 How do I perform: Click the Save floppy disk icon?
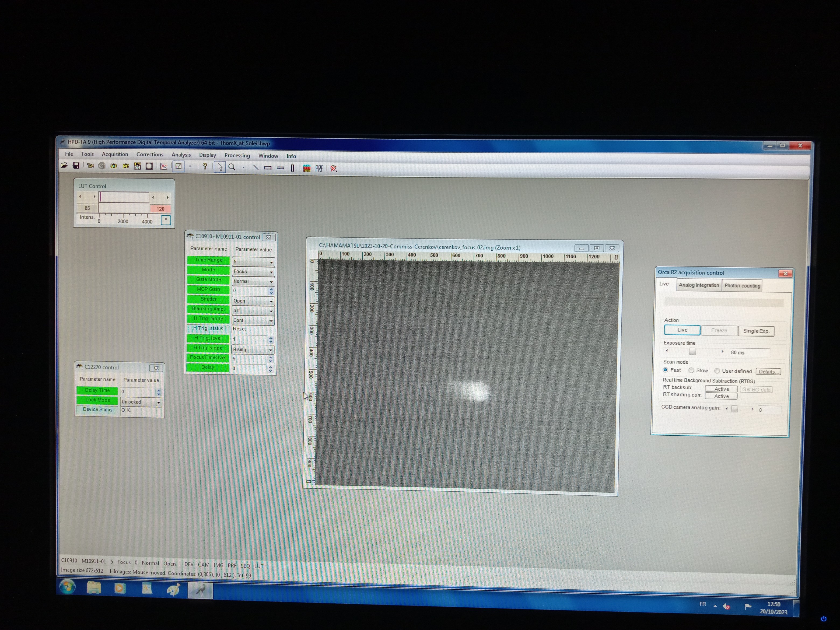click(76, 165)
